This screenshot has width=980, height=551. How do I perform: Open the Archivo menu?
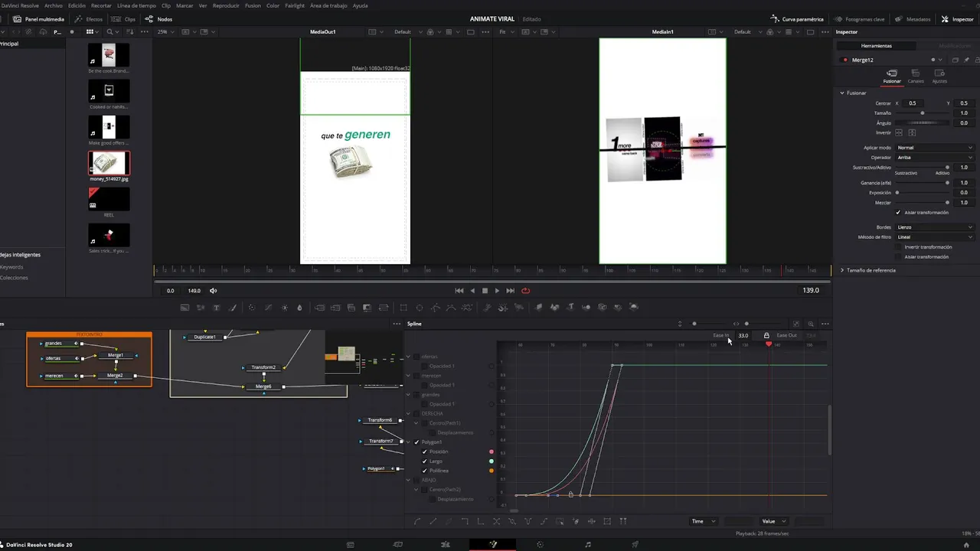tap(54, 5)
